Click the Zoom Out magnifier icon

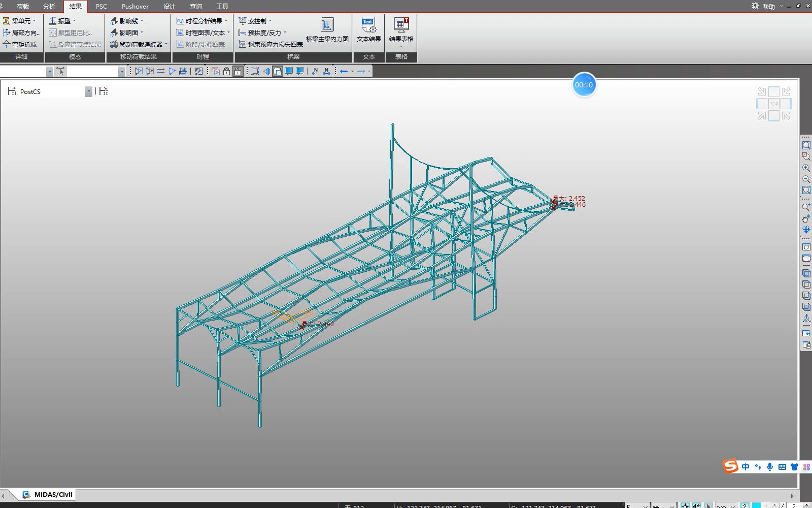[806, 179]
